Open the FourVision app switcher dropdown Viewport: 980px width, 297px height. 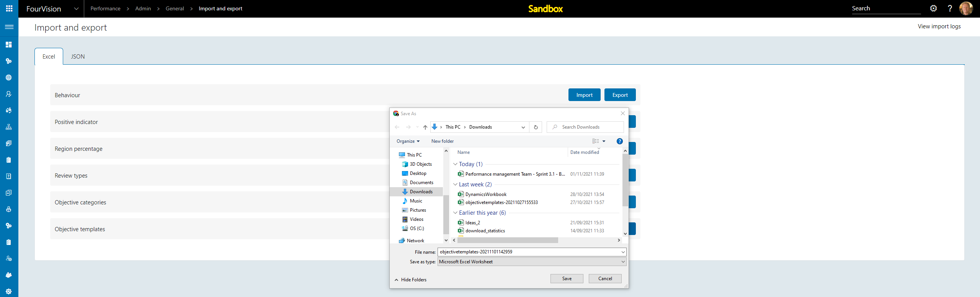point(76,8)
